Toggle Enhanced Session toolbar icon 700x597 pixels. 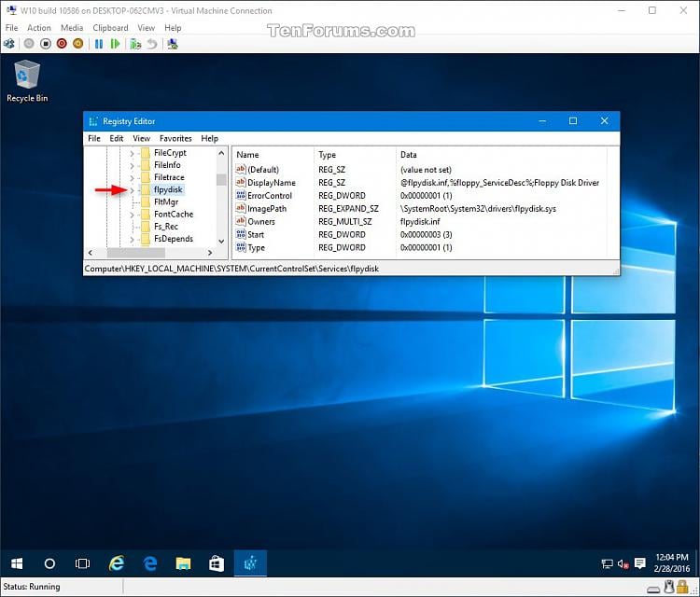point(173,44)
